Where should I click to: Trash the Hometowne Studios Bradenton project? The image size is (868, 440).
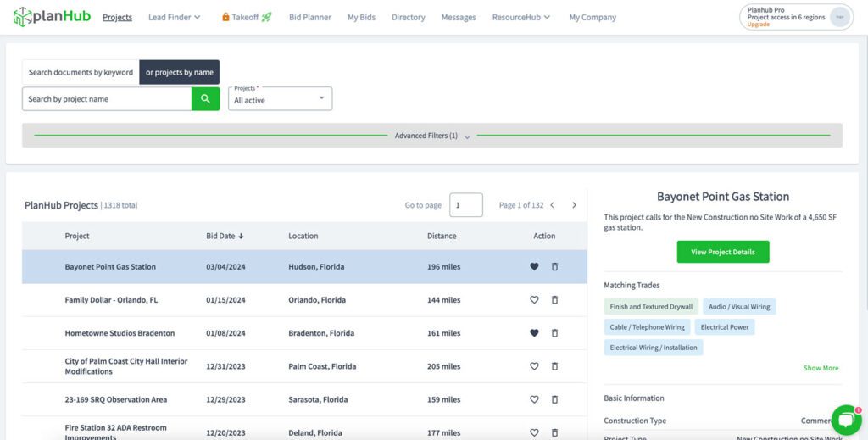[554, 333]
